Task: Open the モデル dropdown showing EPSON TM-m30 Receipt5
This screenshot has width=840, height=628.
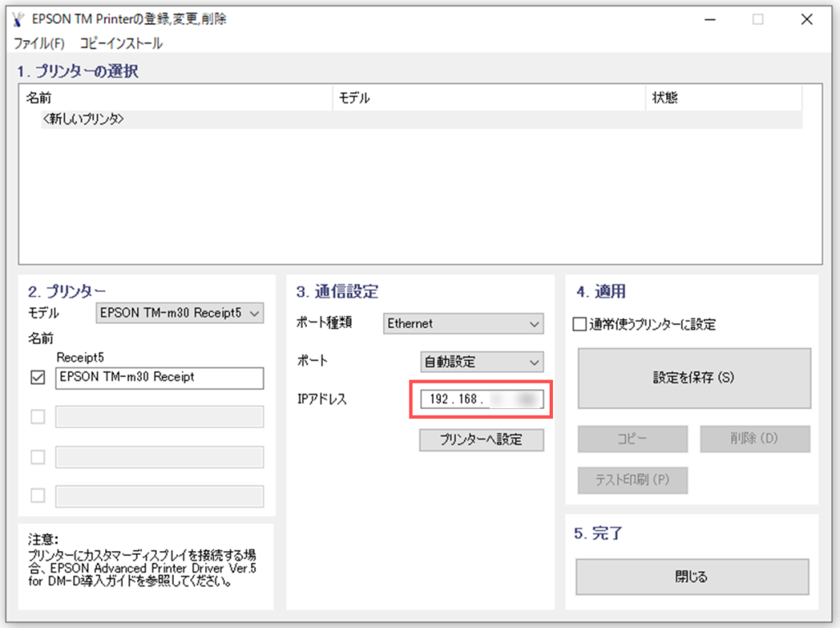Action: click(x=180, y=312)
